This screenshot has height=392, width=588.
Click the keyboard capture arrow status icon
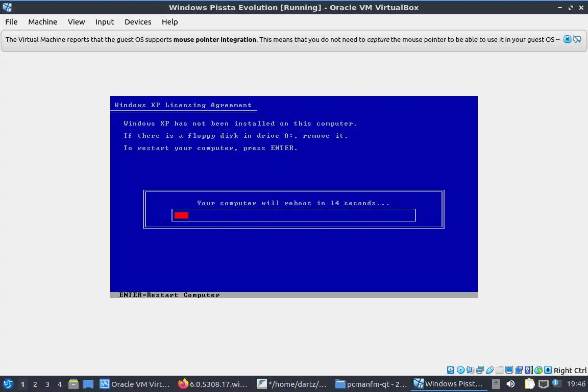point(548,370)
